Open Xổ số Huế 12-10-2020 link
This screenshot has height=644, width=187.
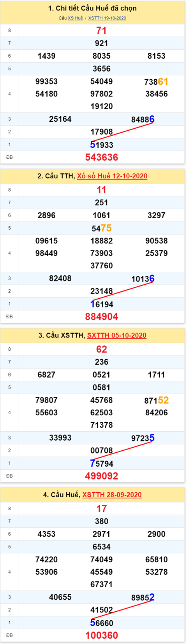click(112, 176)
